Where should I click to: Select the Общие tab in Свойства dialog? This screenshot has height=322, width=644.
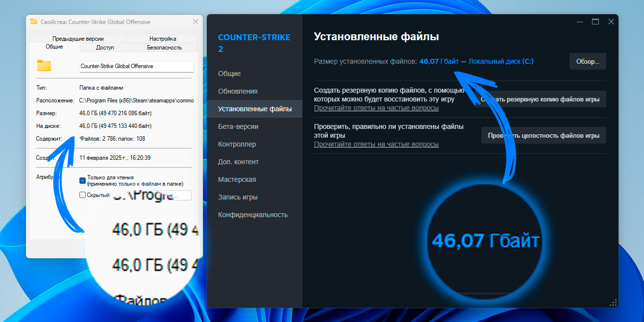click(54, 47)
